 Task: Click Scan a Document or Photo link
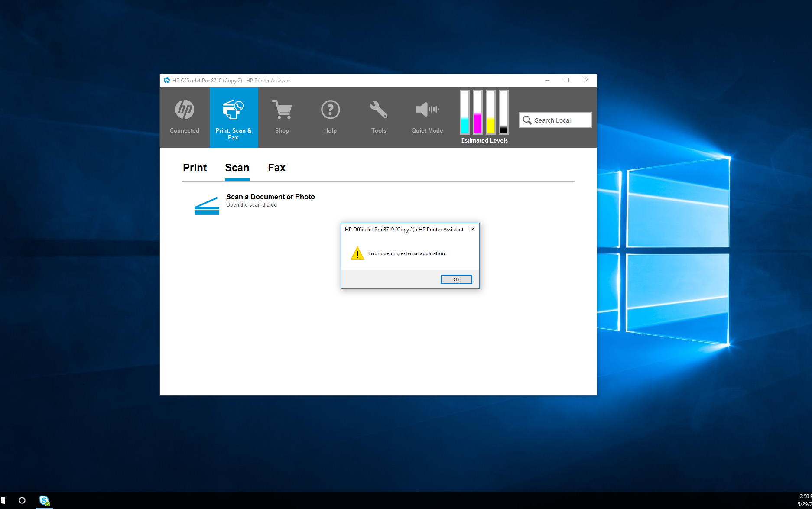tap(270, 197)
